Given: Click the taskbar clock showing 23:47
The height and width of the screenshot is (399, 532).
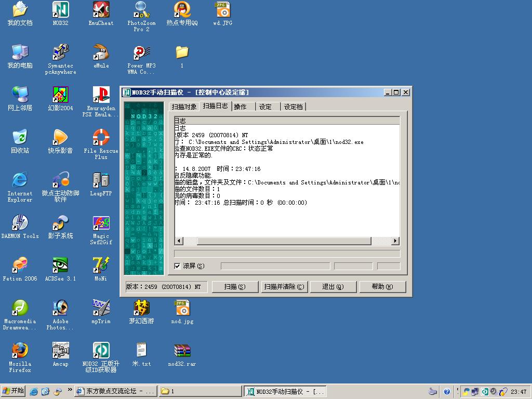Looking at the screenshot, I should [x=518, y=392].
